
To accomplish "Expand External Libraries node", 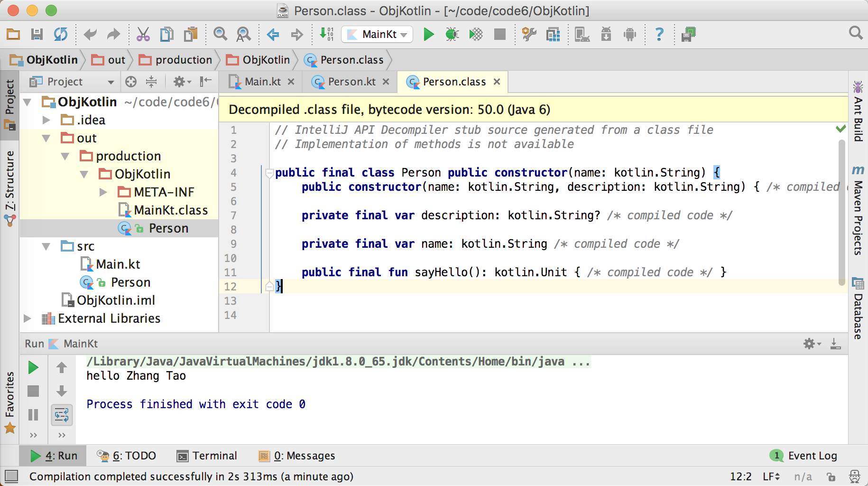I will click(x=28, y=318).
